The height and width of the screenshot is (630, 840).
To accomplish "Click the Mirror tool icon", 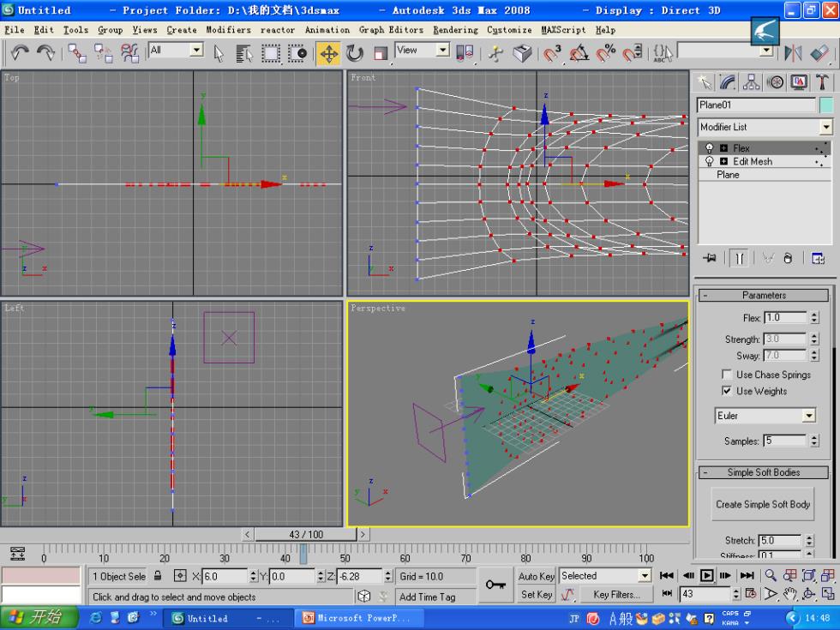I will (x=793, y=53).
